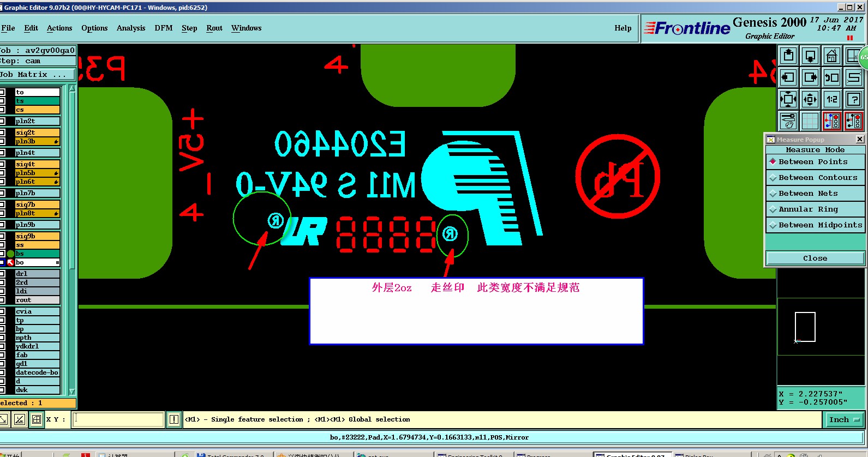Select the 'bo' layer row
Image resolution: width=868 pixels, height=457 pixels.
[37, 262]
